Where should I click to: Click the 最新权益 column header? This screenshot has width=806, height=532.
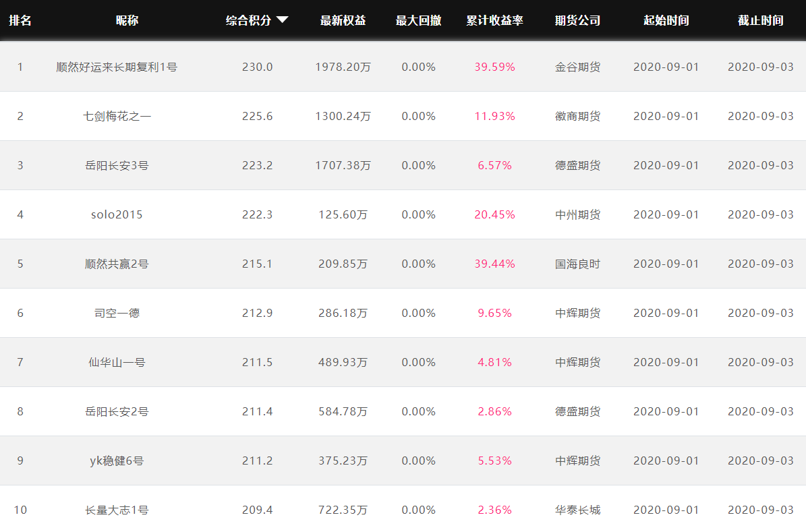click(343, 20)
